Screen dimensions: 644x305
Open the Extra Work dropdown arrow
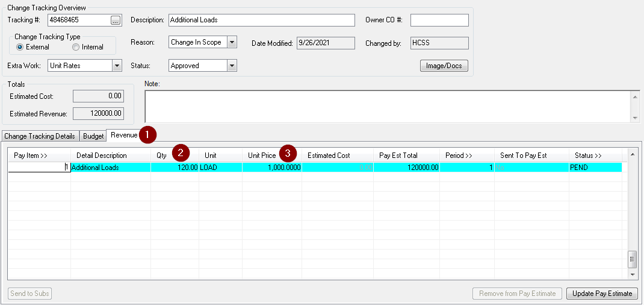coord(117,65)
